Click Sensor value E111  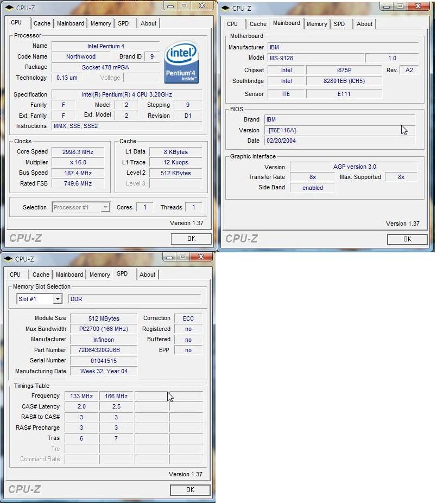coord(344,94)
